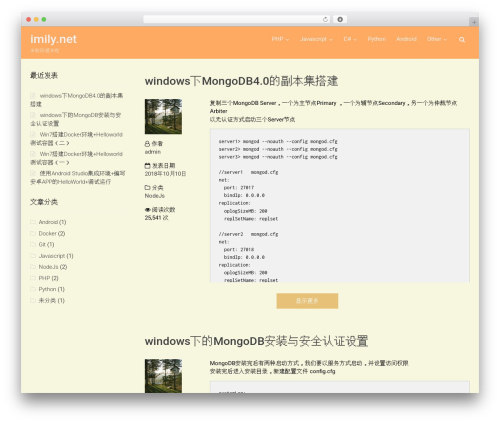This screenshot has width=500, height=423.
Task: Click second article's forest thumbnail image
Action: pyautogui.click(x=163, y=376)
